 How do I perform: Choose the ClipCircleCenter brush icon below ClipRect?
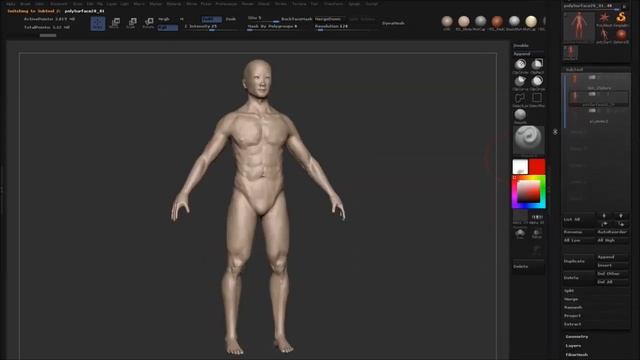coord(537,82)
